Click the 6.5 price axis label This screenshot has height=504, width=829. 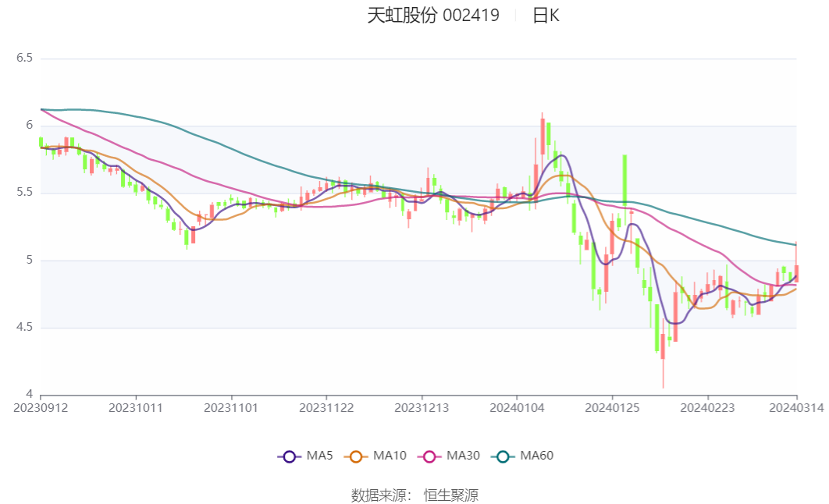coord(24,58)
